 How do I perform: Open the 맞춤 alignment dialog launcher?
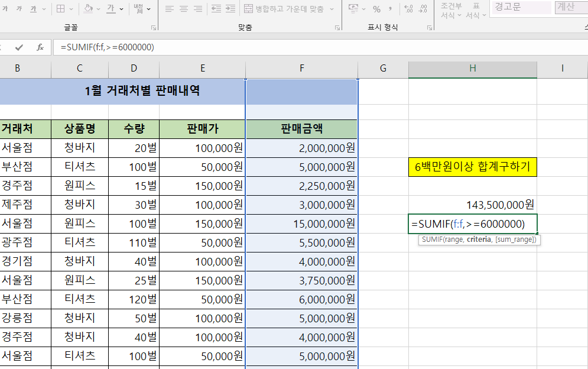tap(337, 28)
